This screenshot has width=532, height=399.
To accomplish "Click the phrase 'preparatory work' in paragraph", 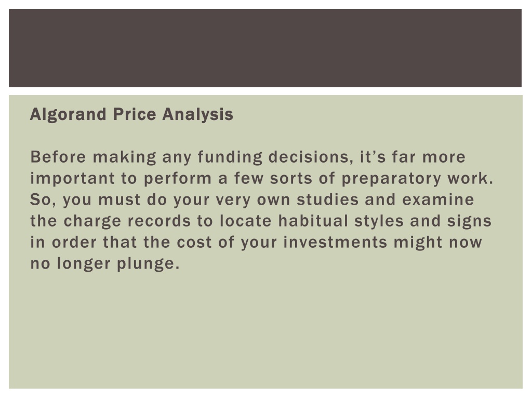I will tap(417, 179).
